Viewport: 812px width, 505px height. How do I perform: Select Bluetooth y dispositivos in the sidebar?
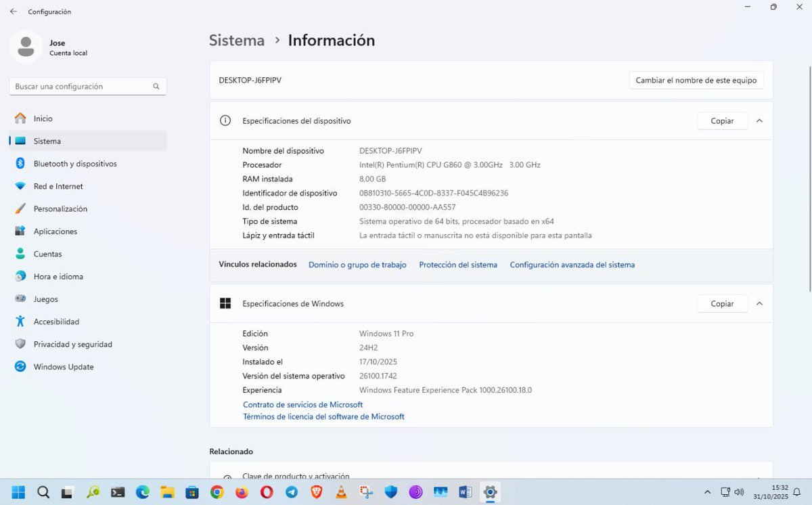[x=74, y=163]
